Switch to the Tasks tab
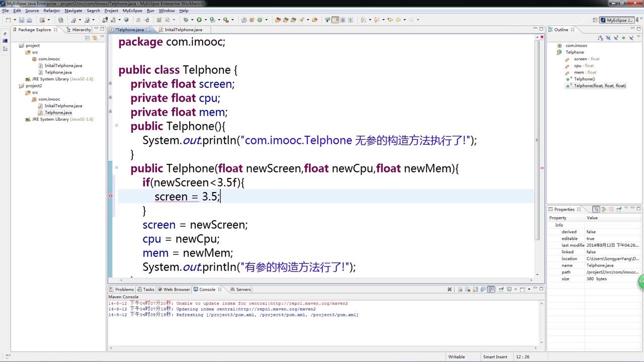This screenshot has width=644, height=362. coord(146,289)
